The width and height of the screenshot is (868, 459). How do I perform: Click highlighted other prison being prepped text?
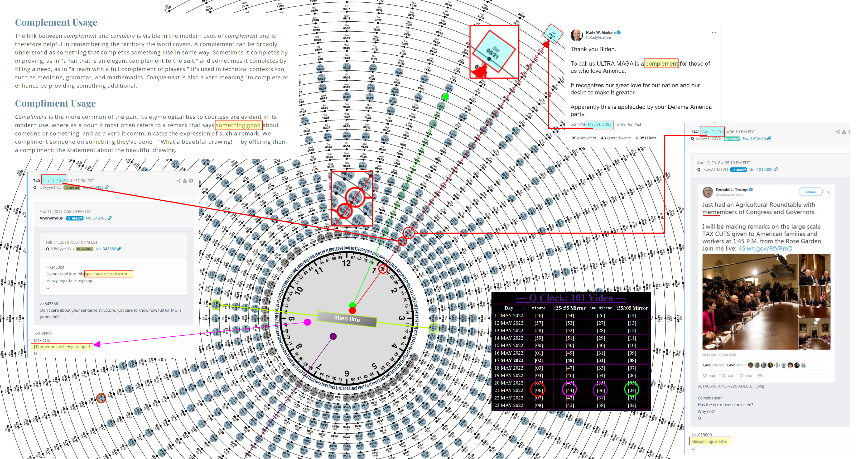pos(62,347)
